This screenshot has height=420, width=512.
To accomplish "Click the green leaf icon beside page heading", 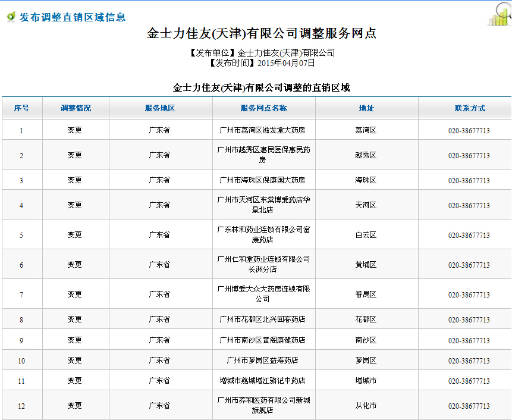I will (x=11, y=17).
